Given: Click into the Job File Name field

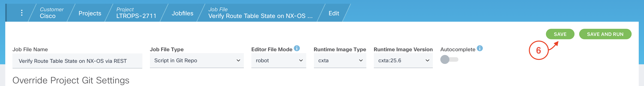Looking at the screenshot, I should click(77, 61).
